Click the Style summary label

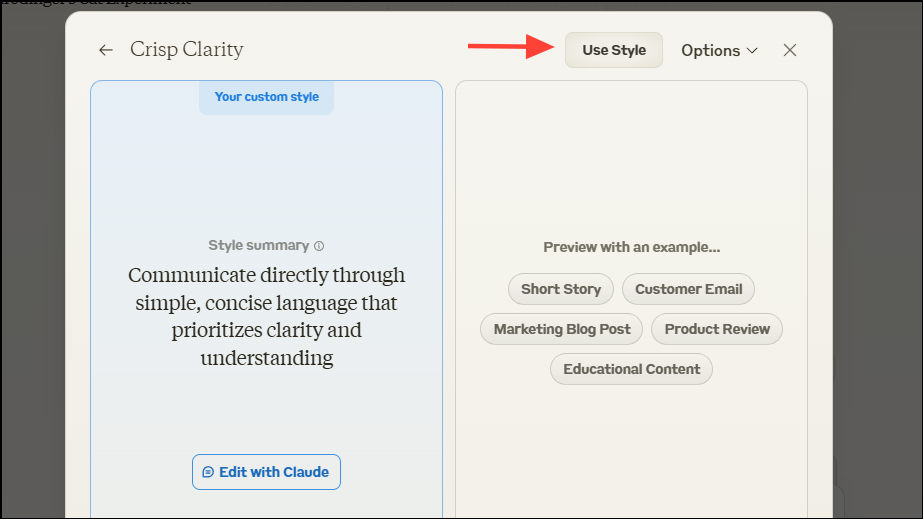[x=260, y=246]
